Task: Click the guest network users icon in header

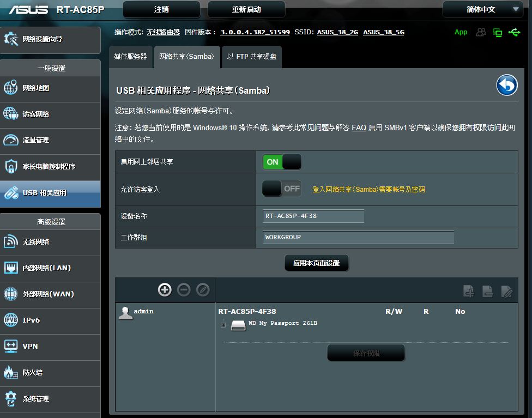Action: pyautogui.click(x=481, y=32)
